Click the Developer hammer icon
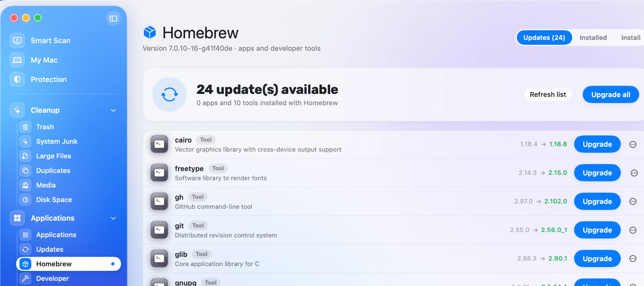Image resolution: width=644 pixels, height=286 pixels. pos(25,279)
